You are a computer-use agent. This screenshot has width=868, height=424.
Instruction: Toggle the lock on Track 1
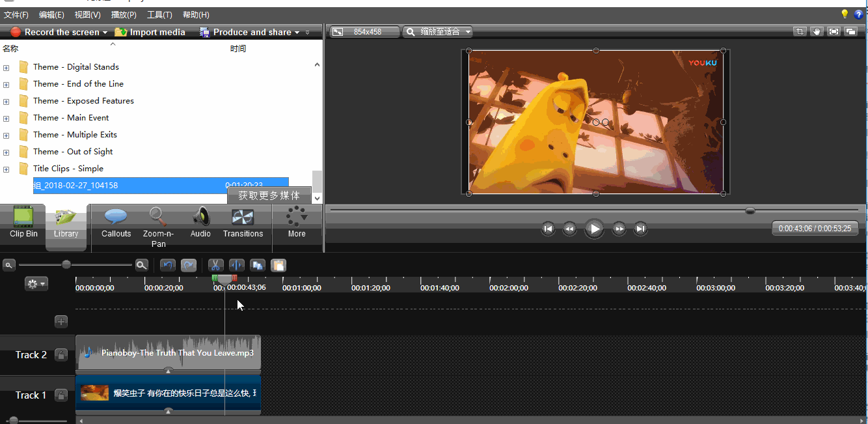[x=61, y=395]
